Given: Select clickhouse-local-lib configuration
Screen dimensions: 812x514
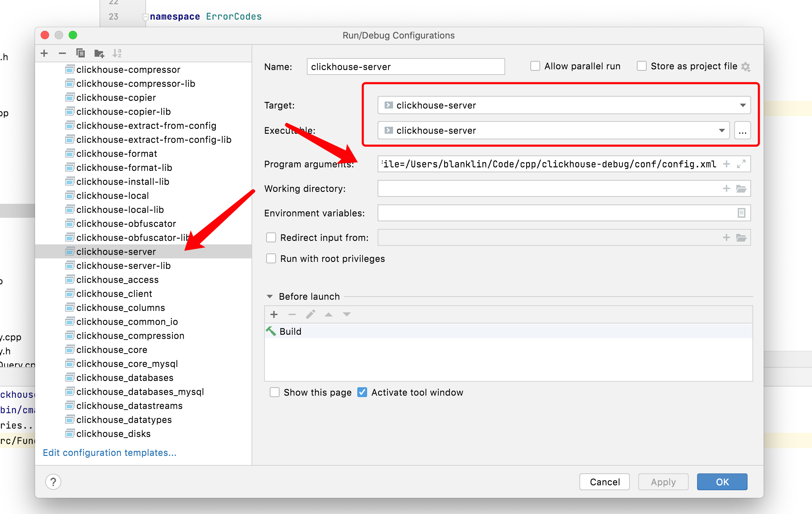Looking at the screenshot, I should [x=143, y=209].
